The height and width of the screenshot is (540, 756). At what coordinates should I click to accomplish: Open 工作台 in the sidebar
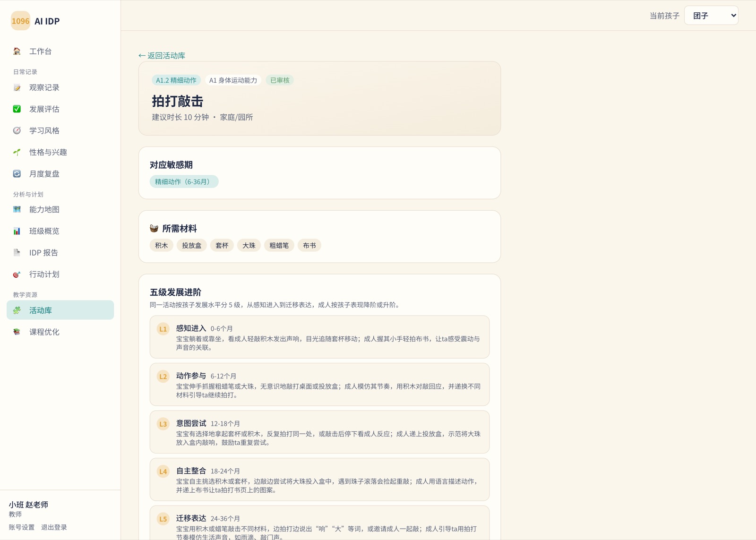click(x=60, y=51)
